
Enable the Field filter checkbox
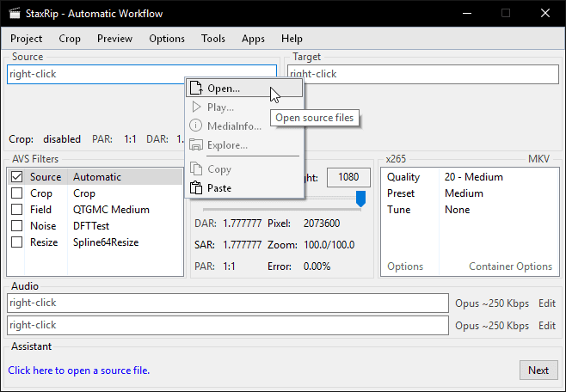[16, 209]
